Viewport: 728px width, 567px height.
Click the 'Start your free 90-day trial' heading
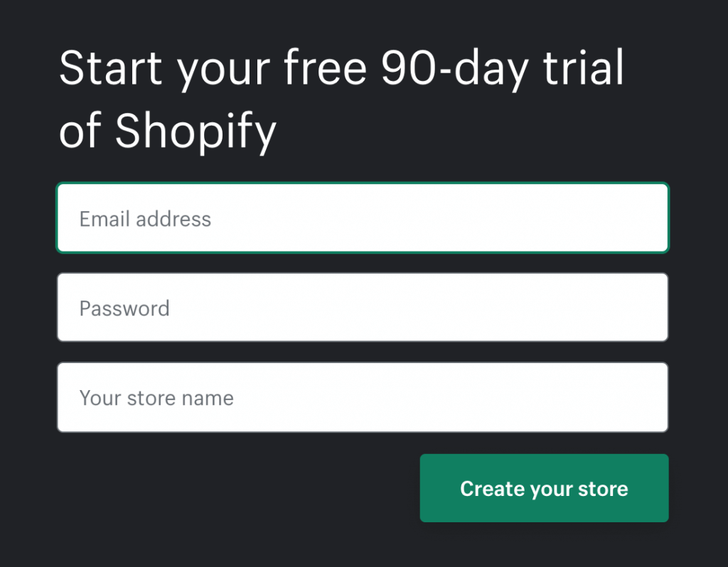[x=341, y=69]
